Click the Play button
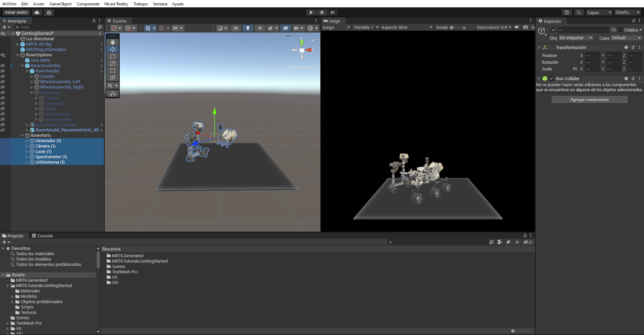 pos(311,12)
